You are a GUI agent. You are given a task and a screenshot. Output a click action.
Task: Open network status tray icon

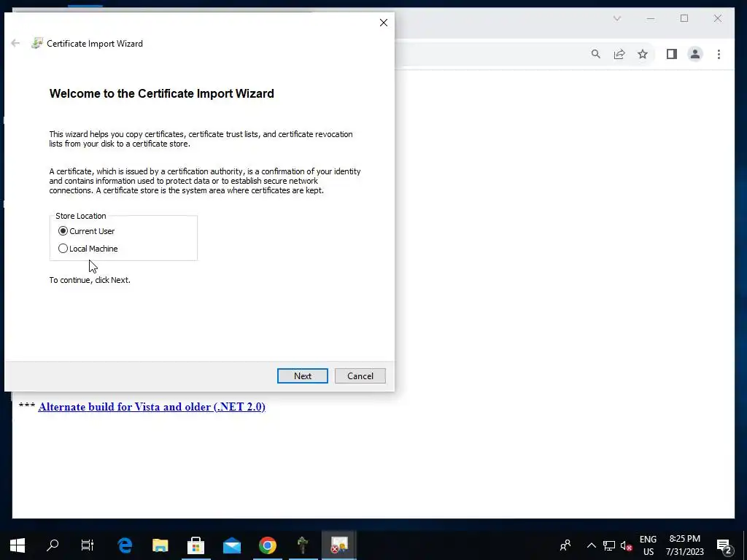pyautogui.click(x=609, y=545)
